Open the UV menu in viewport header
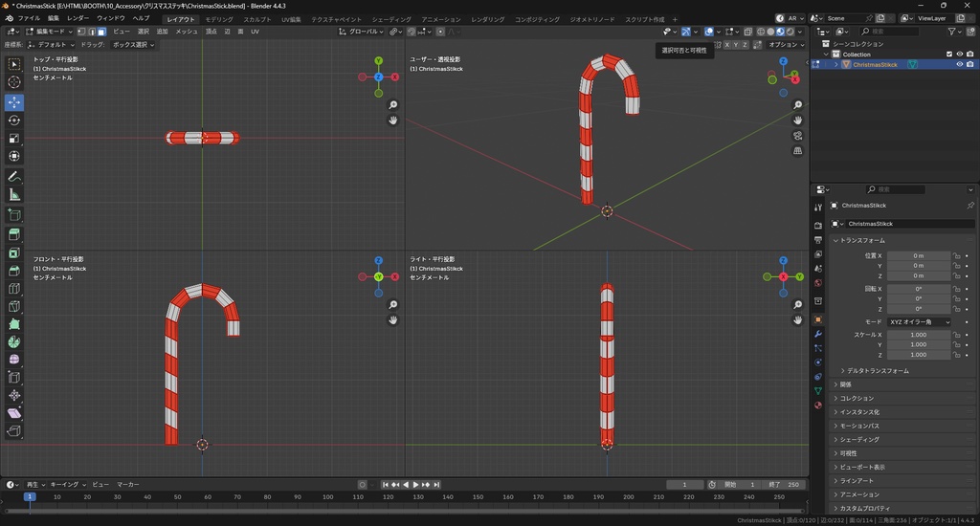 pos(255,32)
